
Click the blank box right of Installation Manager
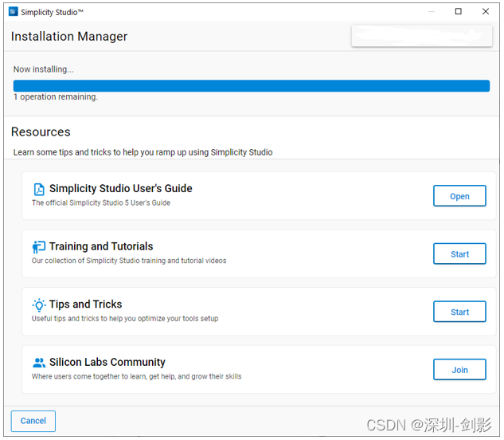tap(421, 36)
